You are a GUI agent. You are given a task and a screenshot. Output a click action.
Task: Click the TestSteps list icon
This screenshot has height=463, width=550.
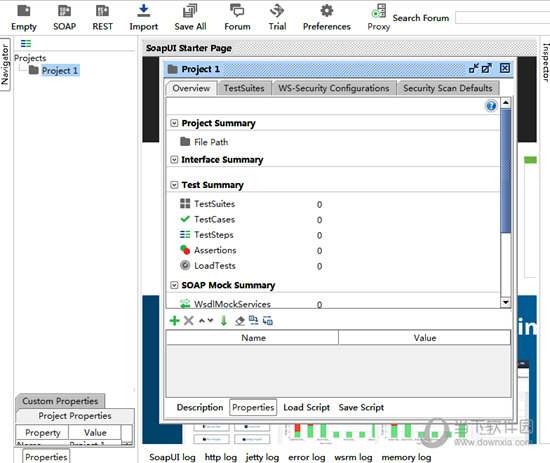[x=185, y=234]
